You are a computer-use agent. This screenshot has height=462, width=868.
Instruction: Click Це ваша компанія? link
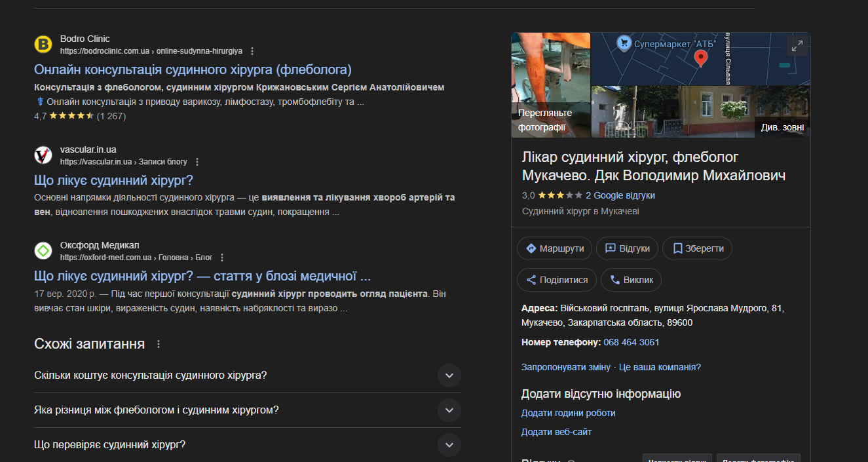(x=660, y=367)
